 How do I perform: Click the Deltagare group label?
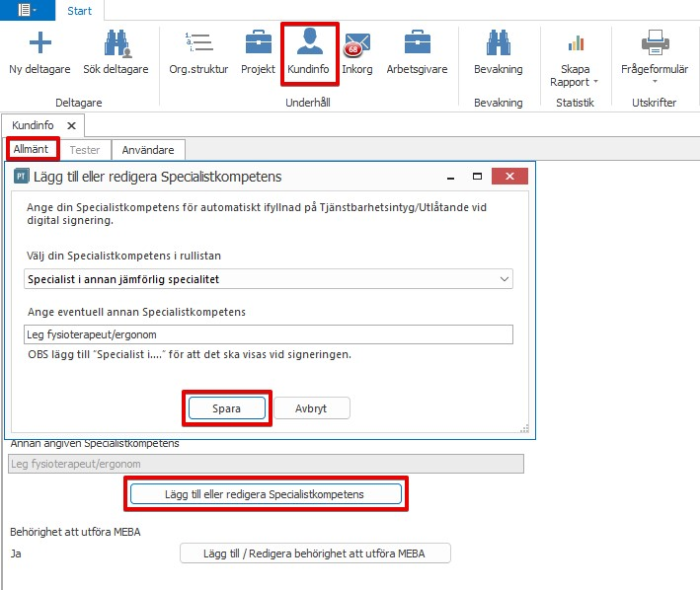pos(79,103)
